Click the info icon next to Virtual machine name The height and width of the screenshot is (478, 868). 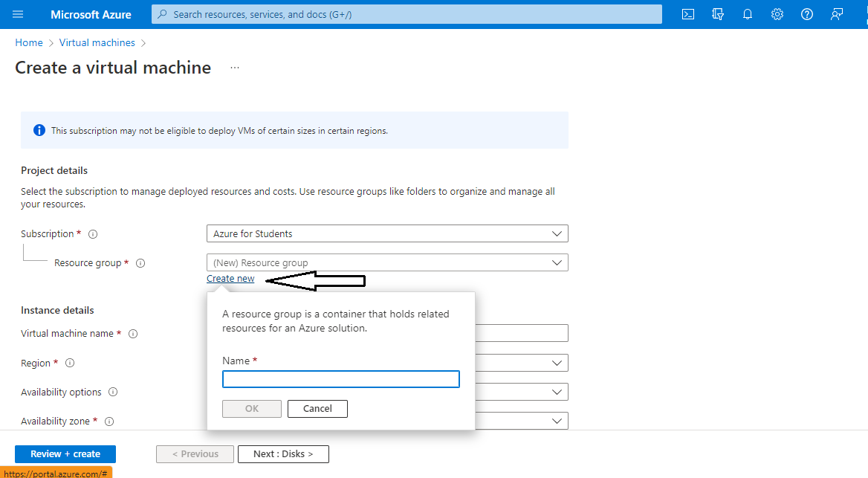[133, 334]
